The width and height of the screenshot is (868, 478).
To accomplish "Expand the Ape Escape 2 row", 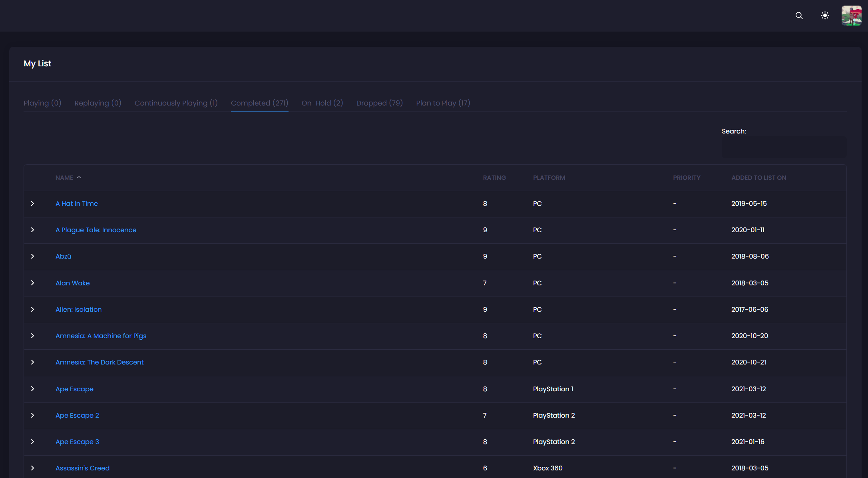I will pos(33,415).
